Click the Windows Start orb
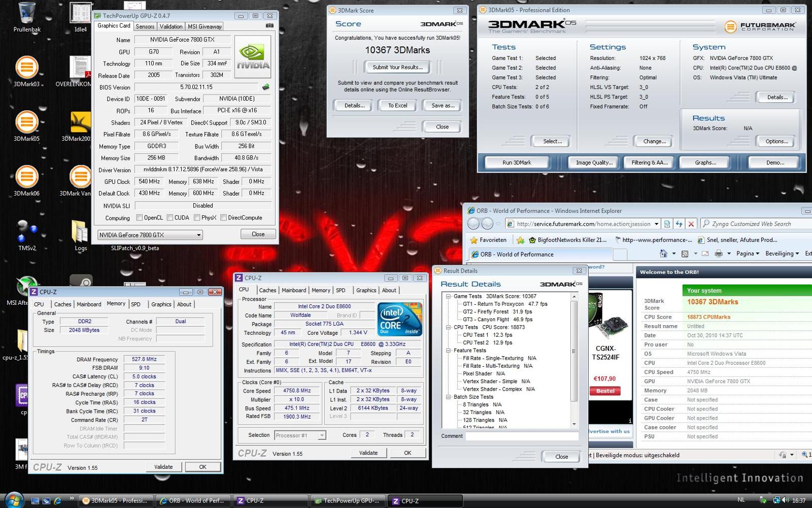 pos(14,500)
